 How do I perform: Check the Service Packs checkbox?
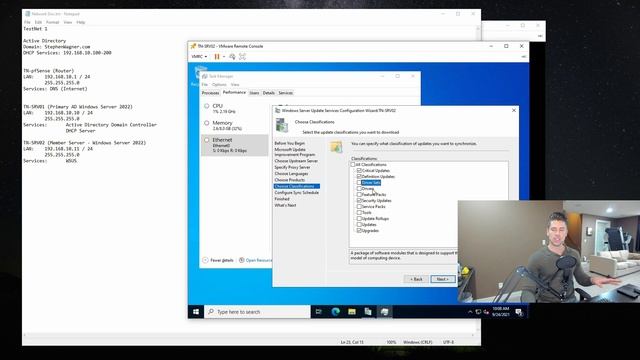click(359, 207)
